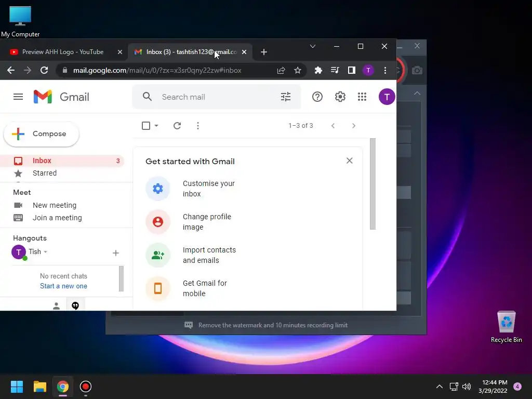View site information lock icon
The image size is (532, 399).
coord(65,70)
